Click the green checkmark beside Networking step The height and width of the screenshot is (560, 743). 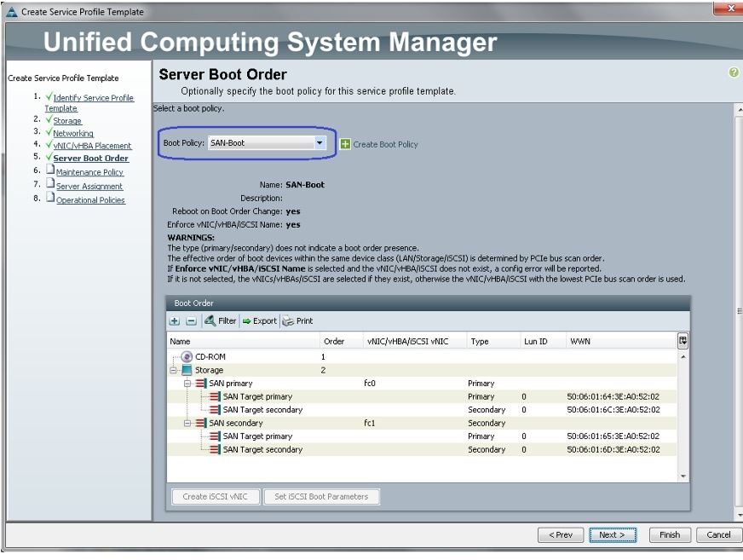click(49, 131)
